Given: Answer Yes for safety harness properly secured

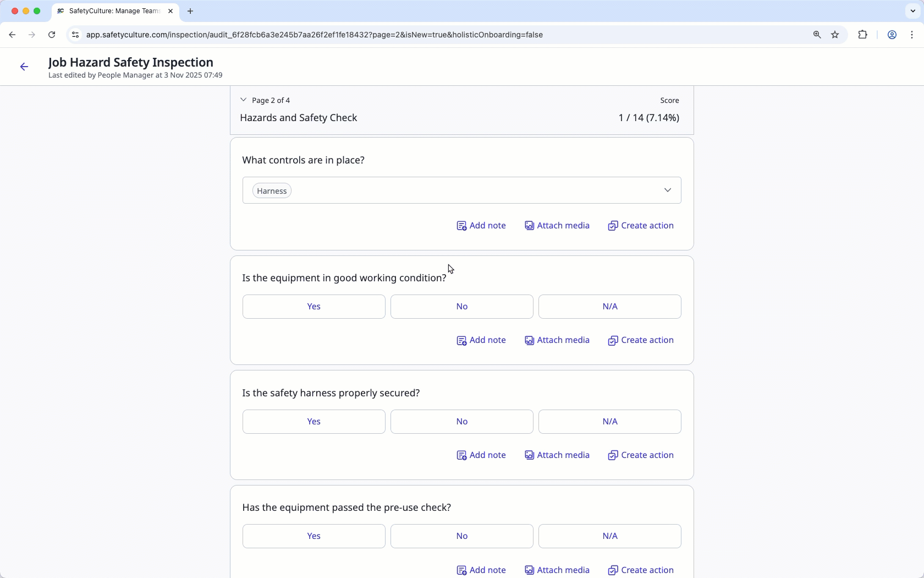Looking at the screenshot, I should (313, 422).
